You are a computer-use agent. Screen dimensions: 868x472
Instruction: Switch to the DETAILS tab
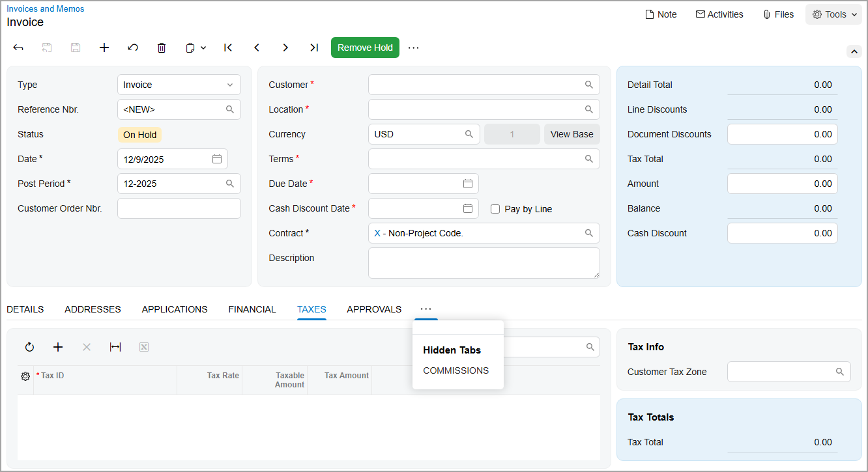tap(25, 309)
